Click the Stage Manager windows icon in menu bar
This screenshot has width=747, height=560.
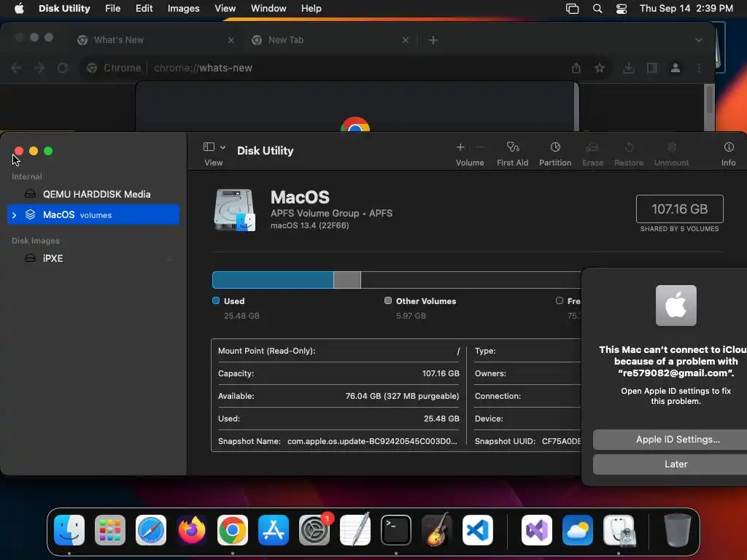(572, 9)
